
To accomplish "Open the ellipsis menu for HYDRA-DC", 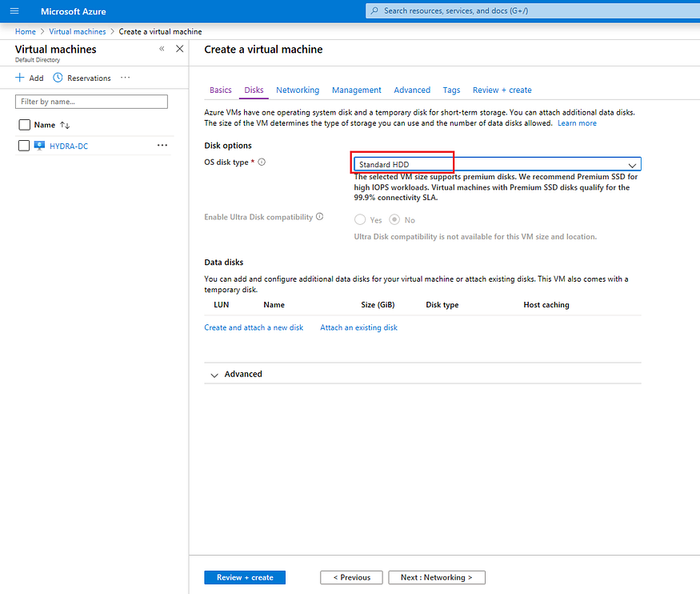I will [162, 145].
